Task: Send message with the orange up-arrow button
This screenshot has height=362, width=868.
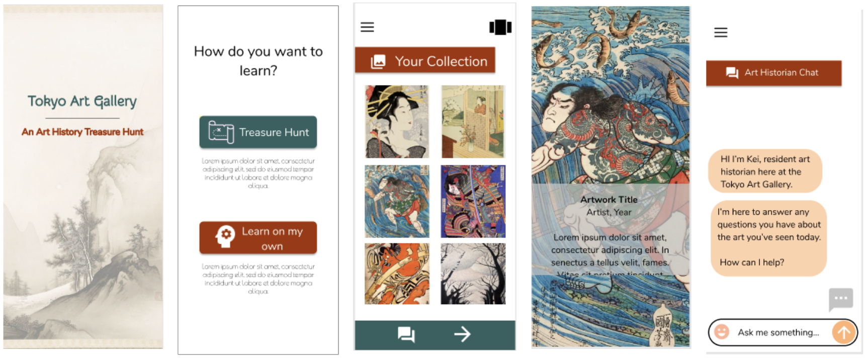Action: (844, 332)
